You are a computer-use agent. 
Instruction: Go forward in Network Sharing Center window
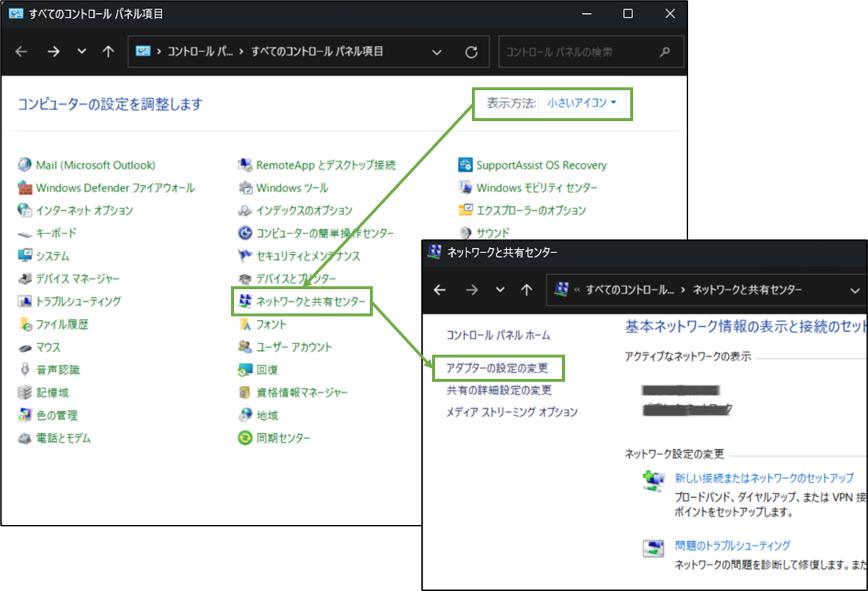(472, 290)
